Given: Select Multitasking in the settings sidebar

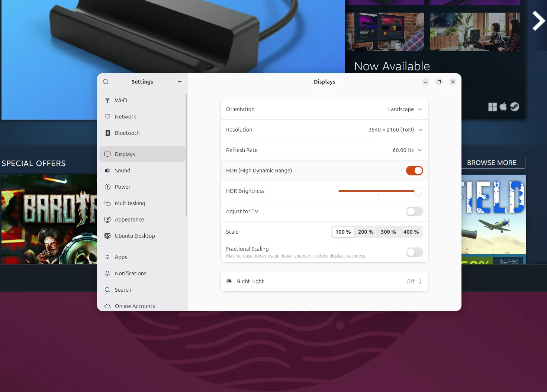Looking at the screenshot, I should 130,203.
